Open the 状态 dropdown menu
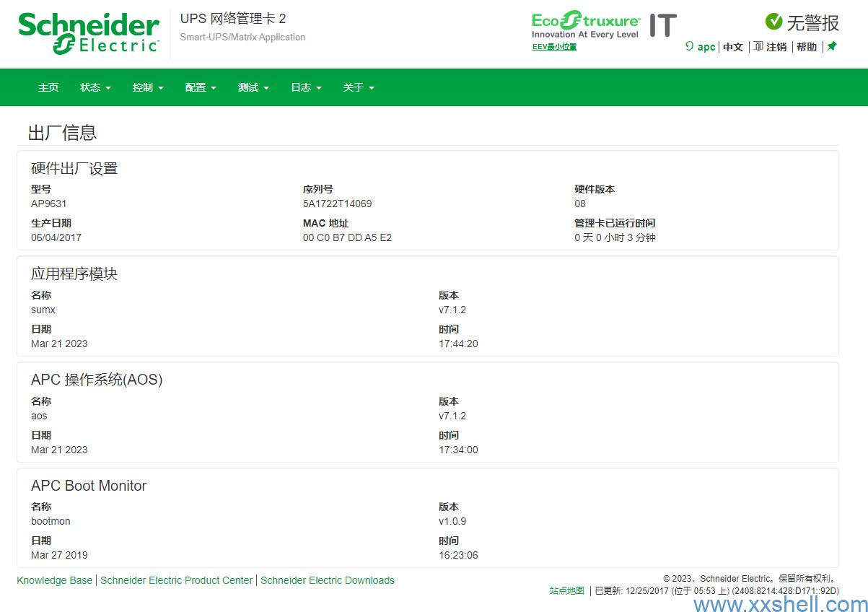Screen dimensions: 868x612 [x=95, y=87]
